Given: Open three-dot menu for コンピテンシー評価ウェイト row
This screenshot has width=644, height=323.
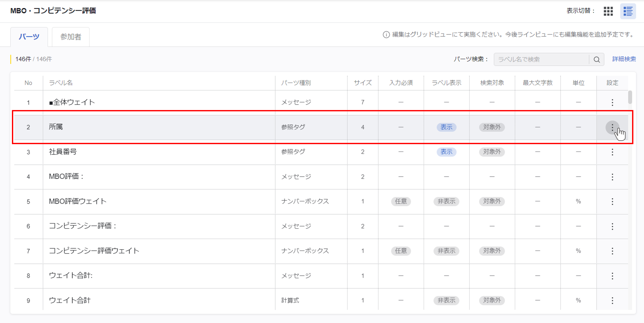Looking at the screenshot, I should point(612,251).
